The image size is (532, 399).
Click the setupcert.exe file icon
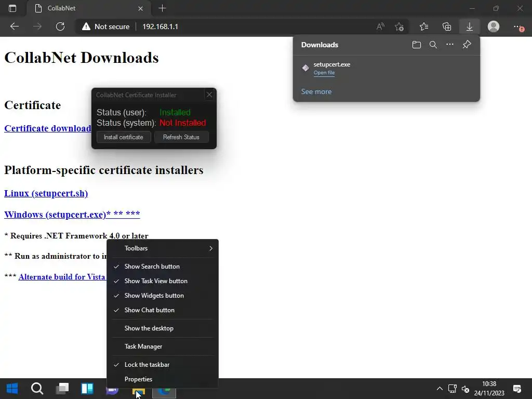305,68
